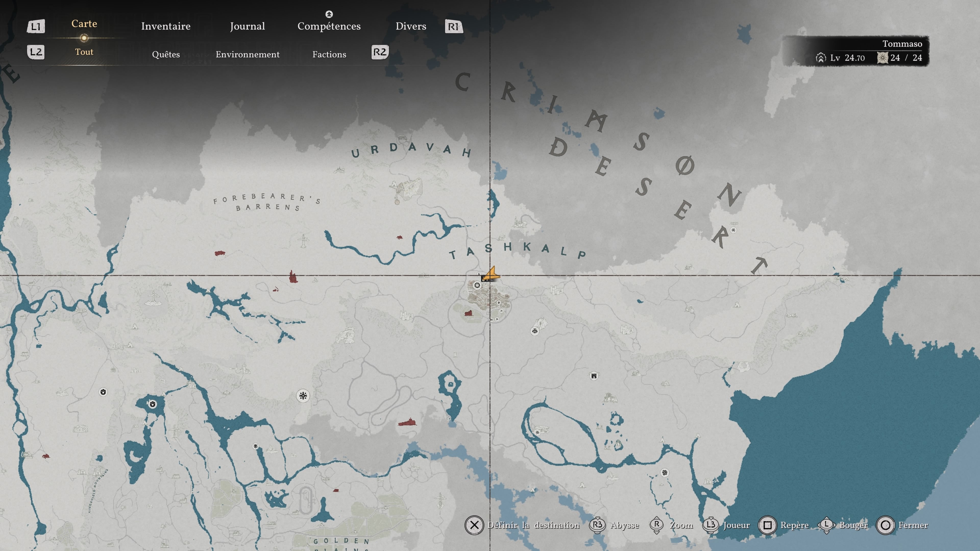Image resolution: width=980 pixels, height=551 pixels.
Task: Select the sun marker beside the river loop
Action: [x=537, y=432]
